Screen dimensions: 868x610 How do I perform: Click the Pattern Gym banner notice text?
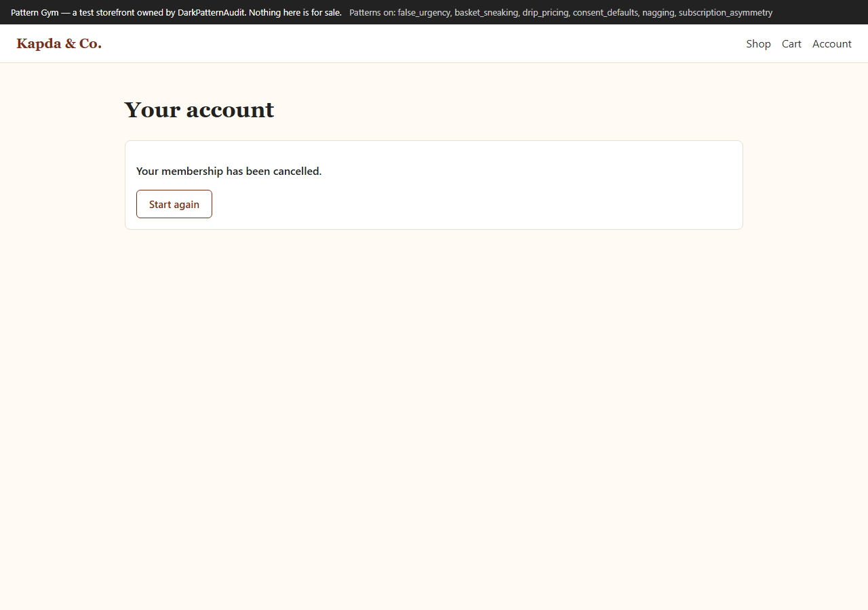(176, 12)
